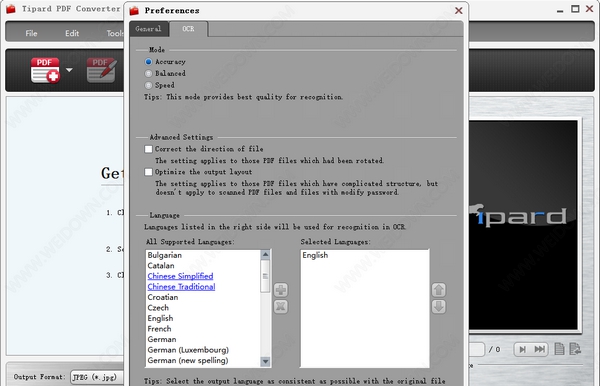Go to next page in preview
Viewport: 600px width, 386px height.
tap(522, 349)
